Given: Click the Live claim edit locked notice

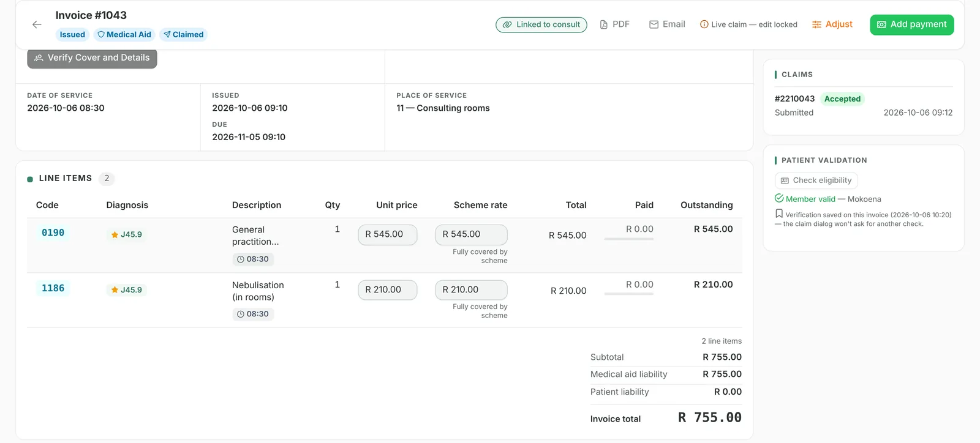Looking at the screenshot, I should (748, 24).
